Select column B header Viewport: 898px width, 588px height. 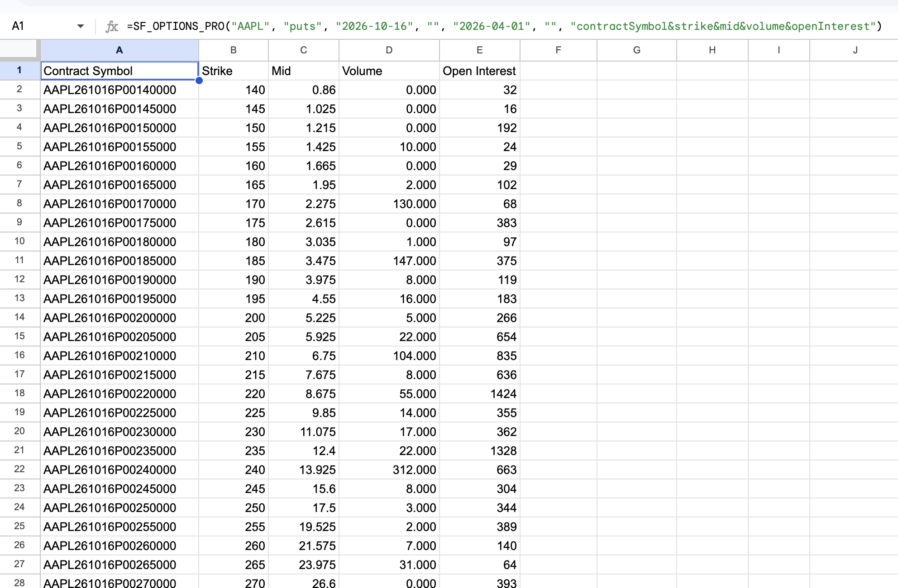pyautogui.click(x=234, y=50)
